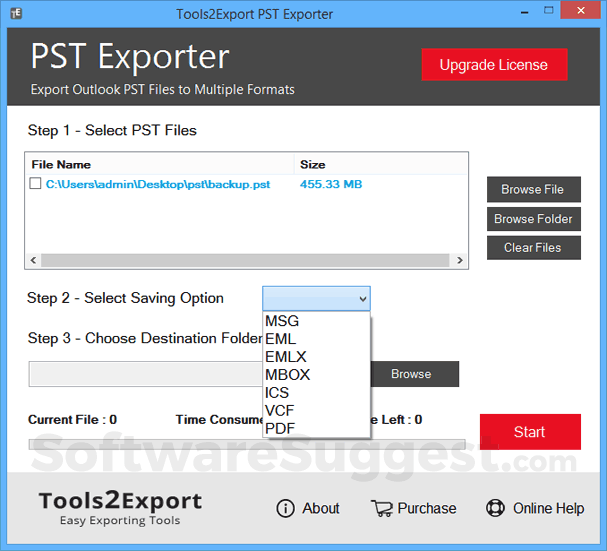The width and height of the screenshot is (607, 551).
Task: Select MSG from the saving options list
Action: [316, 321]
